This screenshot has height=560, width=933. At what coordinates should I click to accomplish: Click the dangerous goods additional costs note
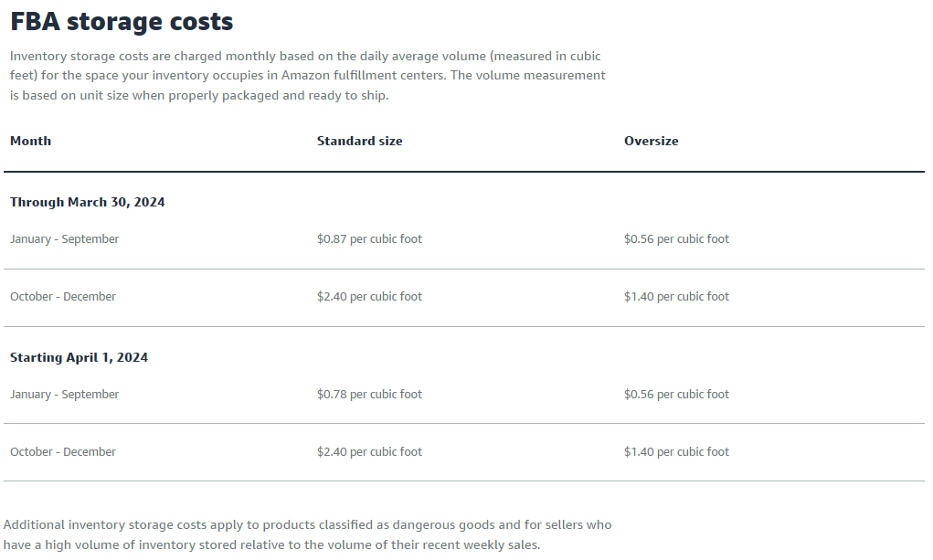click(307, 535)
